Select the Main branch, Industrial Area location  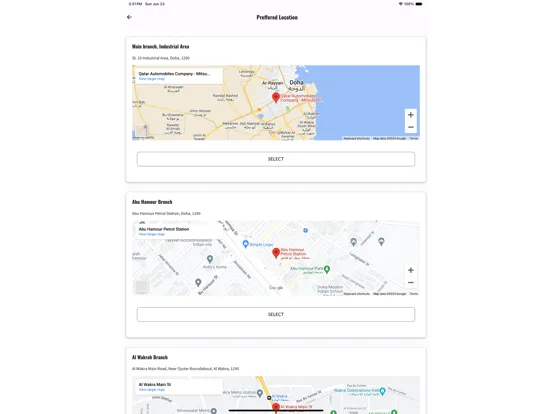tap(276, 159)
